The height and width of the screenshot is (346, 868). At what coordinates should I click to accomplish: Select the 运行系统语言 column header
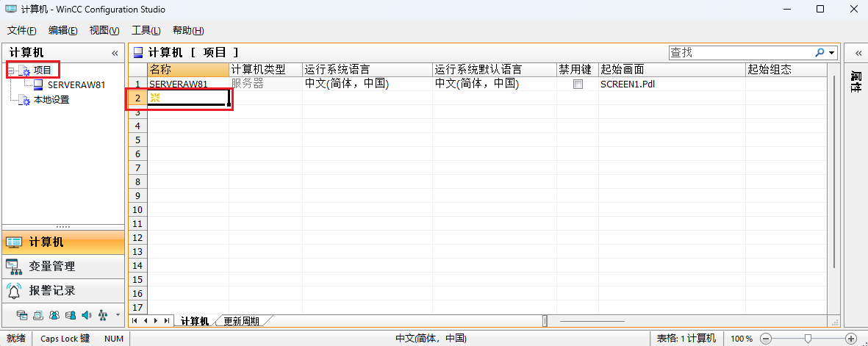367,69
